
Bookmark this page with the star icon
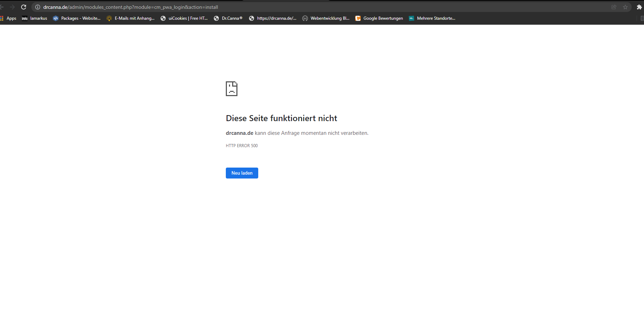click(x=625, y=7)
